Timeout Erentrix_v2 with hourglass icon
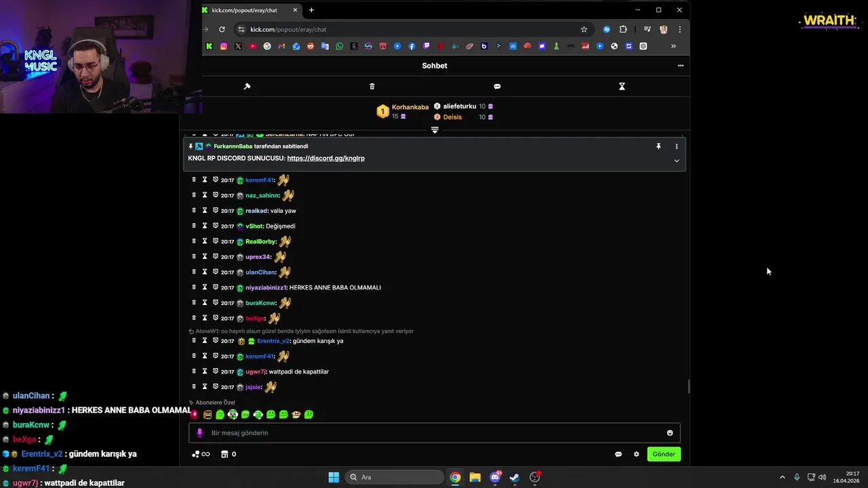 205,340
